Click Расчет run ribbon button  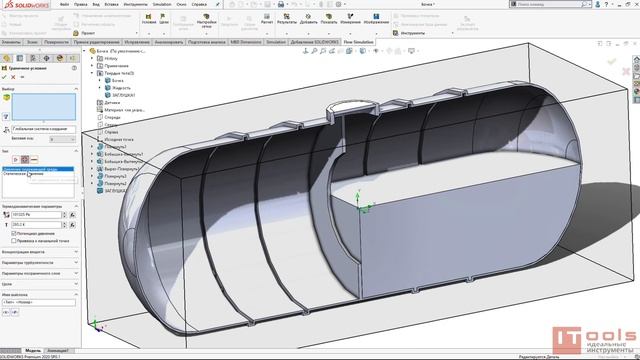click(x=267, y=19)
